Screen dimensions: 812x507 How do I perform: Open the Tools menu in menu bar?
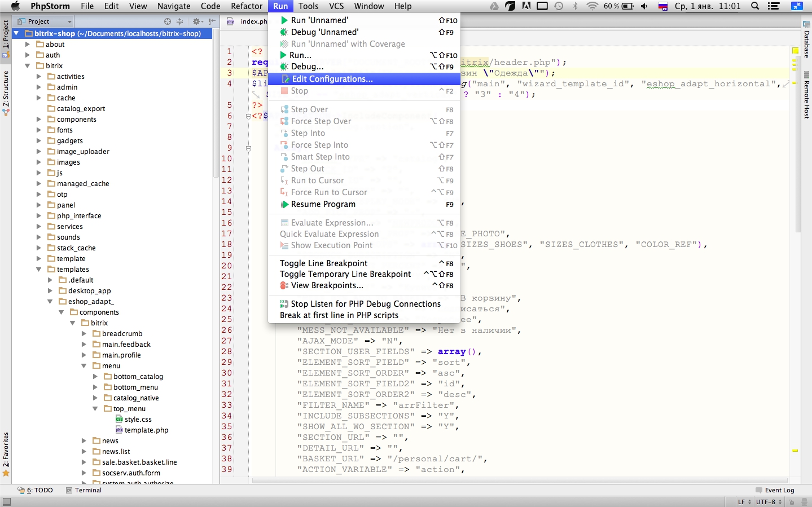(308, 6)
